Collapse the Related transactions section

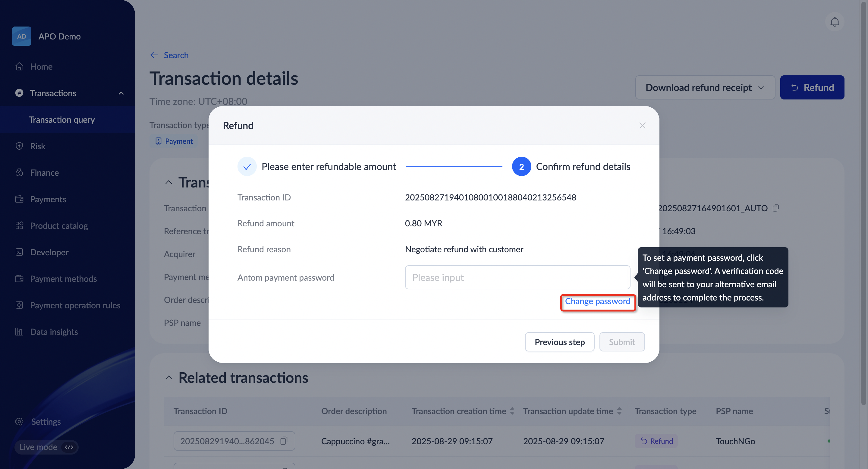169,378
